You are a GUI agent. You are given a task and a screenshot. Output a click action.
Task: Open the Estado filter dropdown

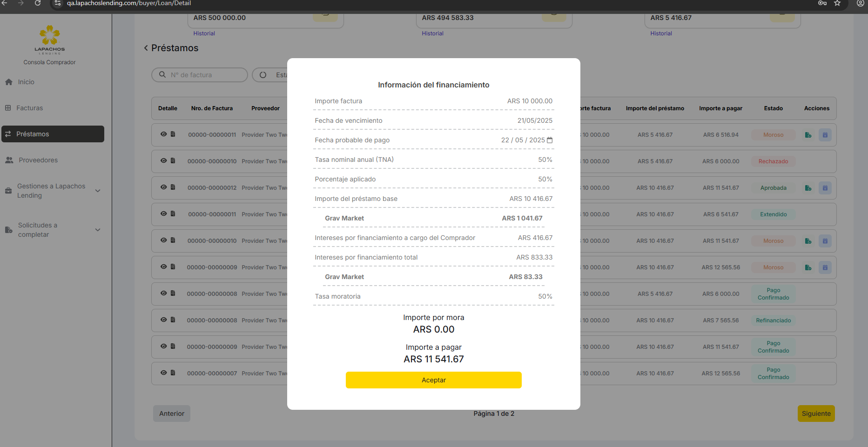(270, 75)
